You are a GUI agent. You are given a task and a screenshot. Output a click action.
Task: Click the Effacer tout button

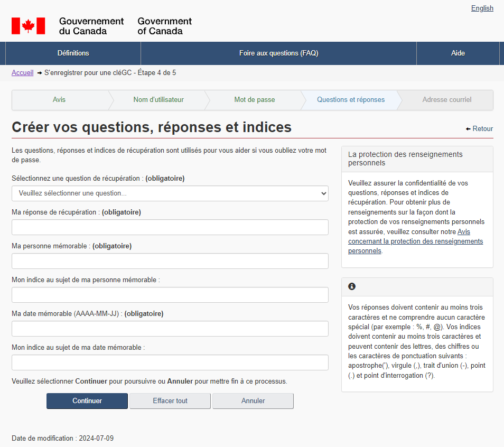pos(170,401)
